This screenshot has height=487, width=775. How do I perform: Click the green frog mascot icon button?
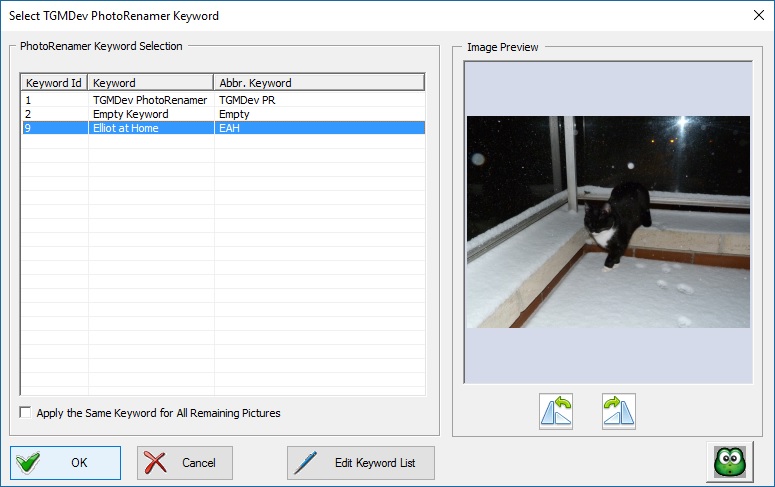(x=730, y=462)
